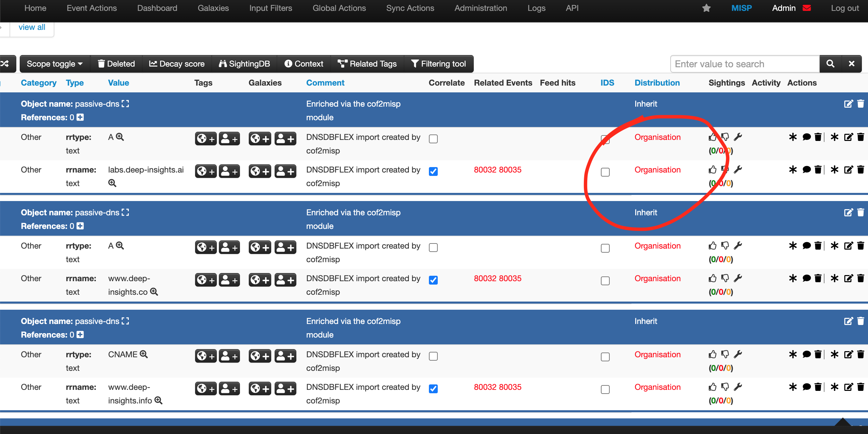Thumbs up sighting for labs.deep-insights.ai
This screenshot has height=434, width=868.
713,170
